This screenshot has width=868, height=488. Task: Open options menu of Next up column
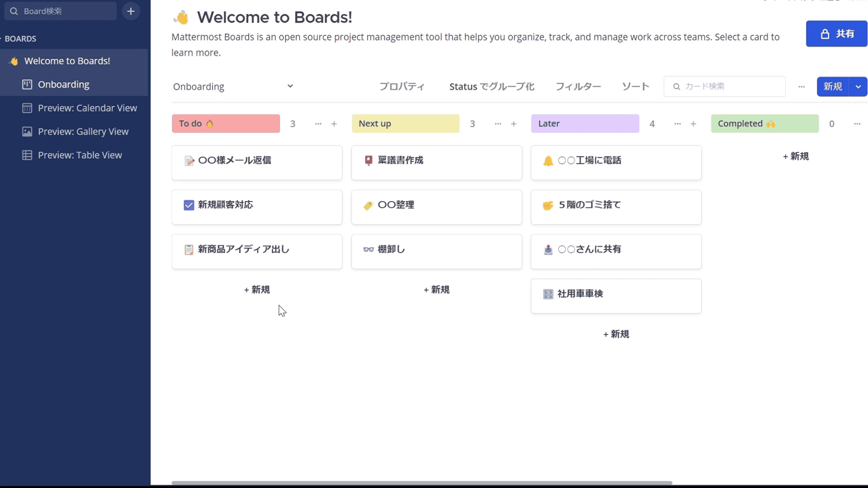click(498, 124)
